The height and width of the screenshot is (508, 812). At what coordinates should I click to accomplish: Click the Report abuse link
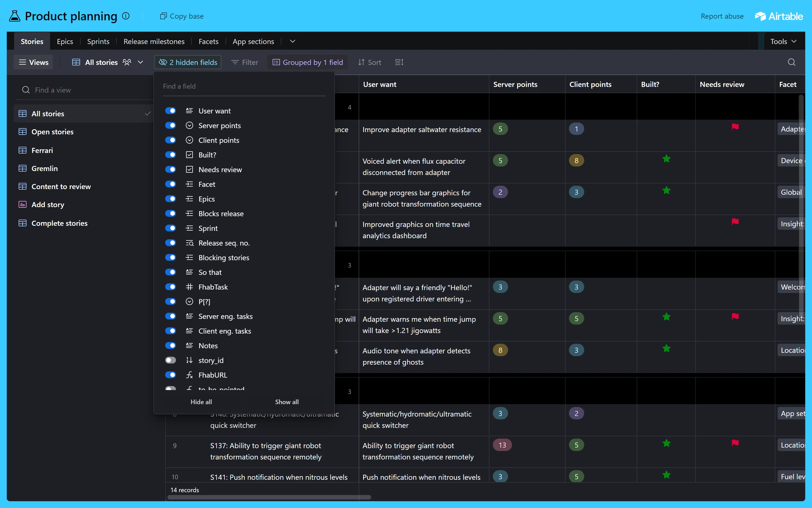(722, 16)
